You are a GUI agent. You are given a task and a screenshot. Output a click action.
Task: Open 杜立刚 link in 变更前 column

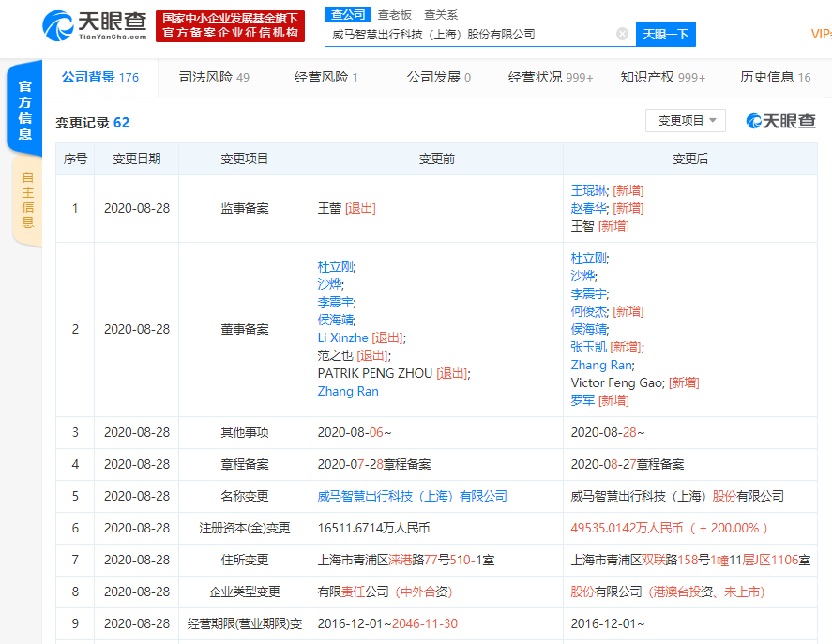click(335, 266)
